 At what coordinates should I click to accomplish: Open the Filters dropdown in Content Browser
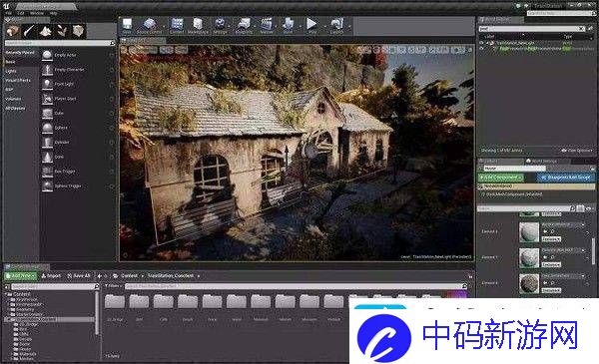113,286
